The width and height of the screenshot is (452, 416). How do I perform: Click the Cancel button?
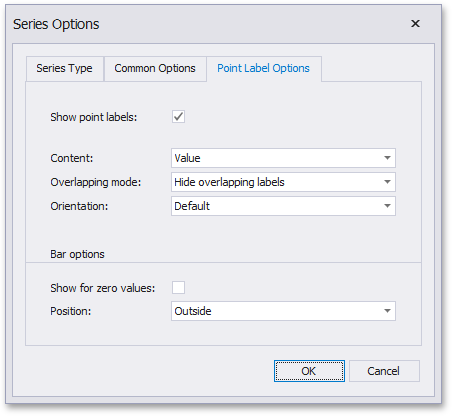point(384,371)
